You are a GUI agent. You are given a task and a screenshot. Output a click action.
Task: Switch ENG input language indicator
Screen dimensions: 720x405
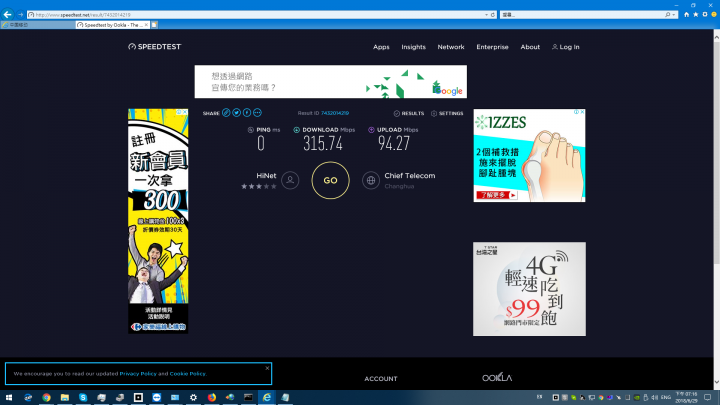[x=666, y=397]
